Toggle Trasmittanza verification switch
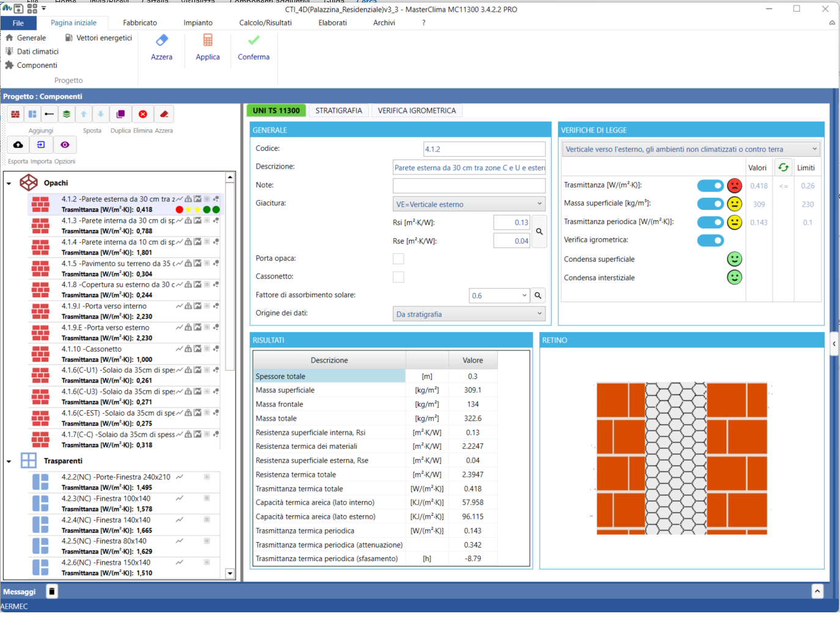This screenshot has height=641, width=840. click(710, 186)
